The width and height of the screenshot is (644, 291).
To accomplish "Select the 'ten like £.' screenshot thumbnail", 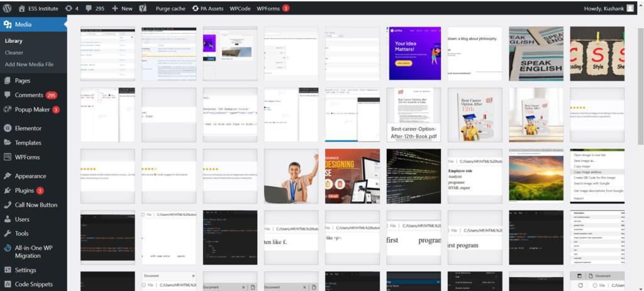I will click(x=291, y=237).
